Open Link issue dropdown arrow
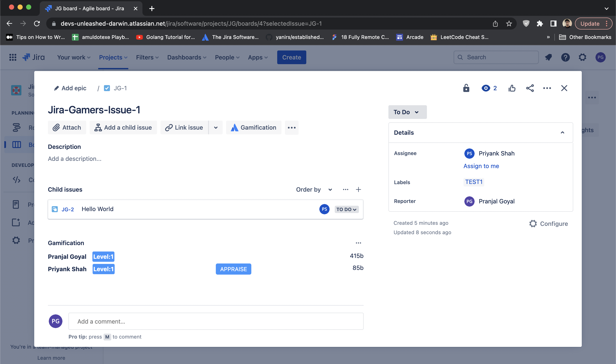This screenshot has width=616, height=364. click(216, 127)
